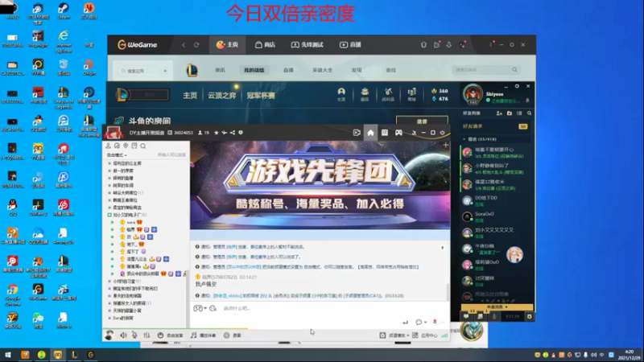Screen dimensions: 644x362
Task: Open the League client store icon
Action: (x=411, y=94)
